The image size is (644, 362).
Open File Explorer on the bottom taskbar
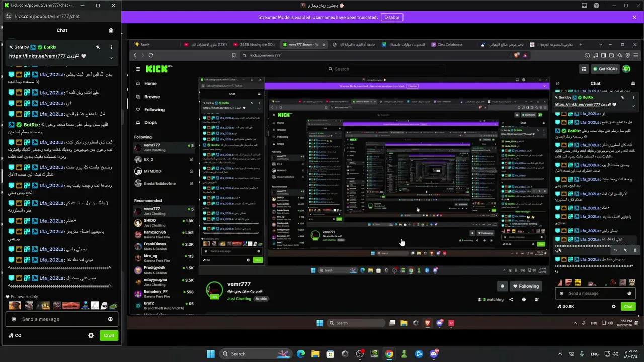point(315,354)
